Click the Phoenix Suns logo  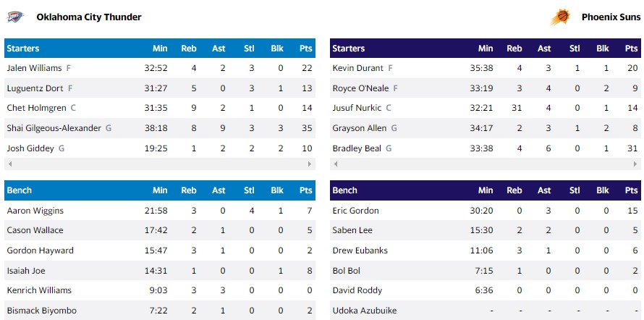559,17
